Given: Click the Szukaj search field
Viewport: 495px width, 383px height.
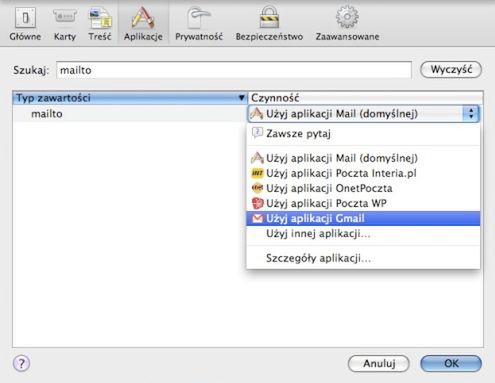Looking at the screenshot, I should pyautogui.click(x=234, y=70).
